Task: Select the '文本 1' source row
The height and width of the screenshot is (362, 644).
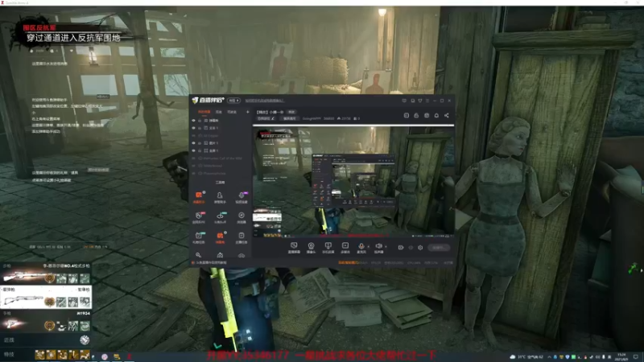Action: 220,128
